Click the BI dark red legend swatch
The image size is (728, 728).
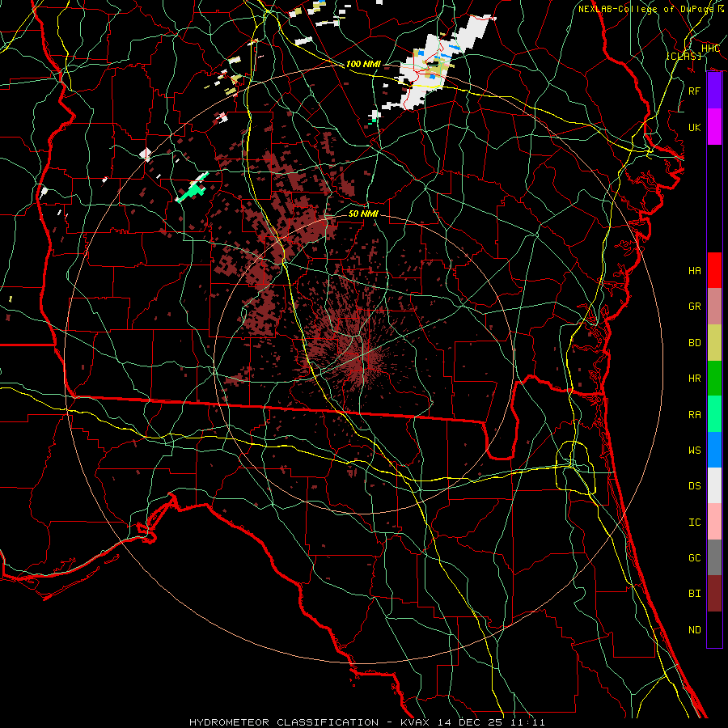point(714,594)
